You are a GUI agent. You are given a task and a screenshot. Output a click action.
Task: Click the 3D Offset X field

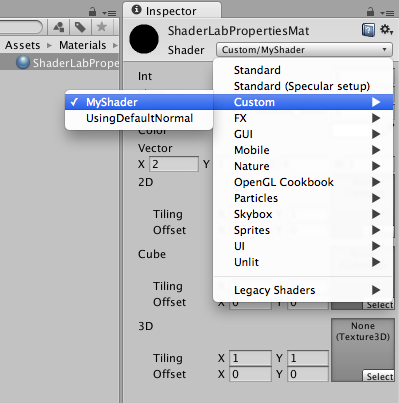tap(250, 374)
